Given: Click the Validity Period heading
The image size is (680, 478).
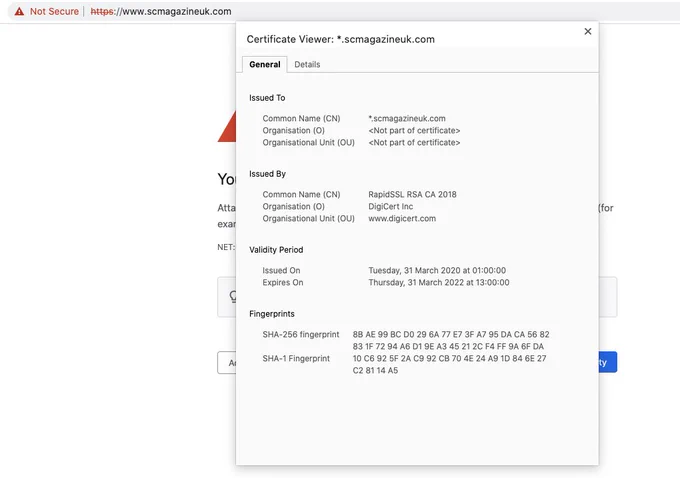Looking at the screenshot, I should click(x=276, y=250).
